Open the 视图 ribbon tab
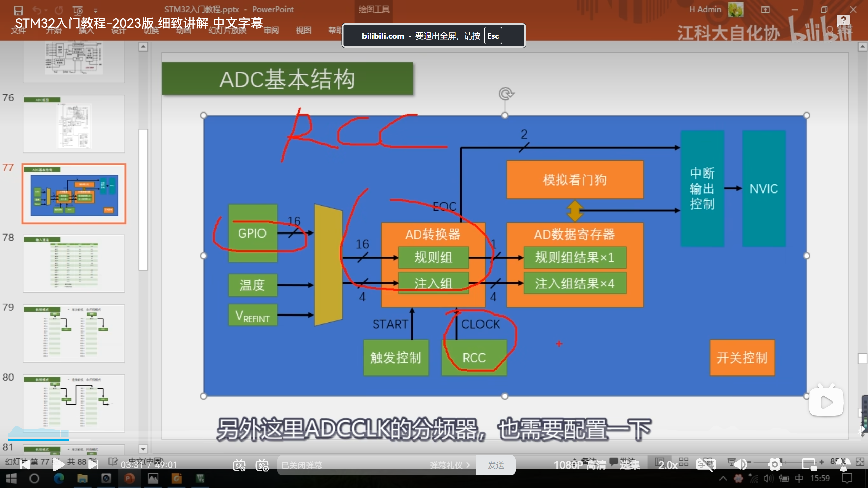 303,30
